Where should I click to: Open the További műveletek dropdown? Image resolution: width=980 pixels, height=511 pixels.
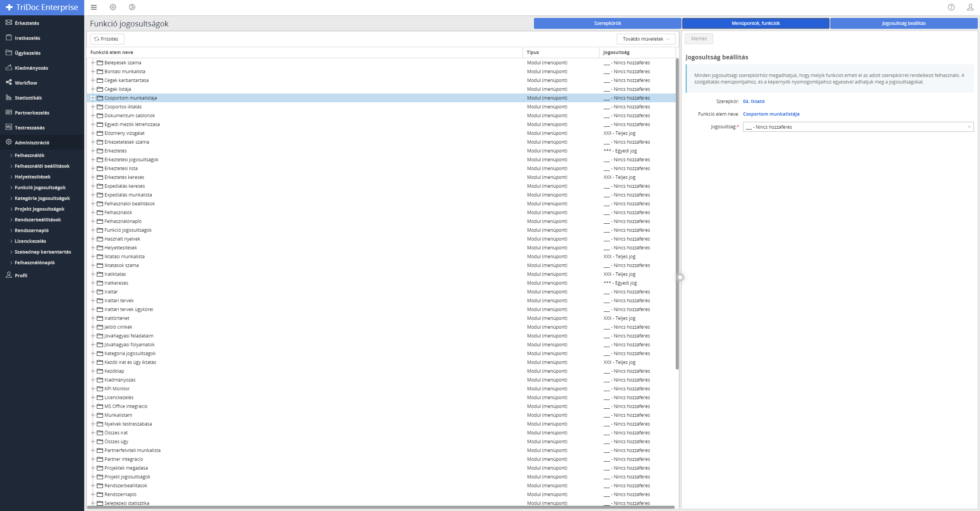point(646,39)
